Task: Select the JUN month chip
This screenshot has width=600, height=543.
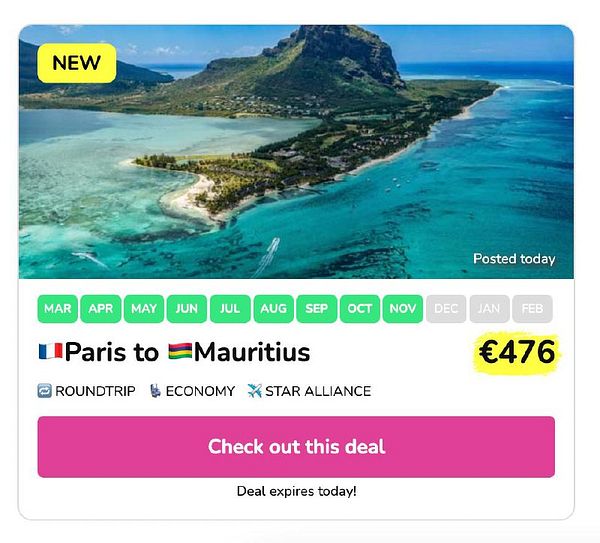Action: click(187, 308)
